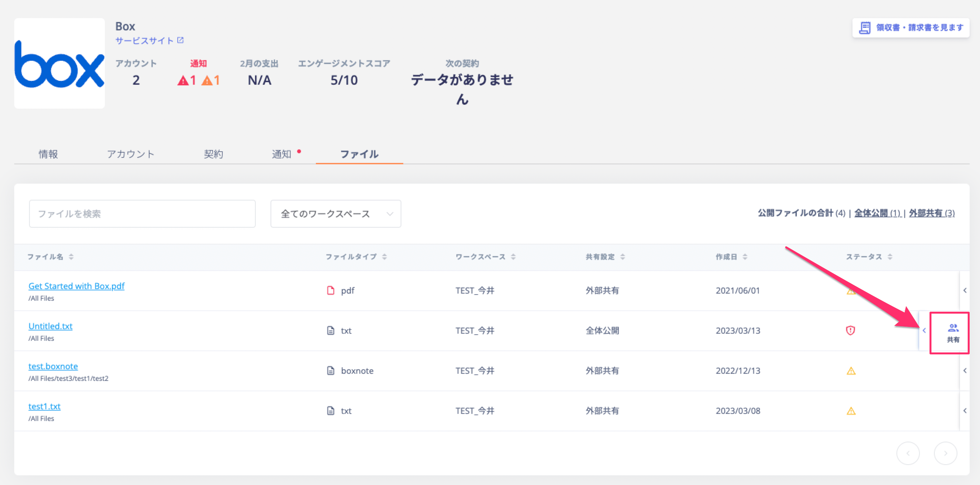The image size is (980, 485).
Task: Click the orange warning triangle notification count
Action: coord(210,80)
